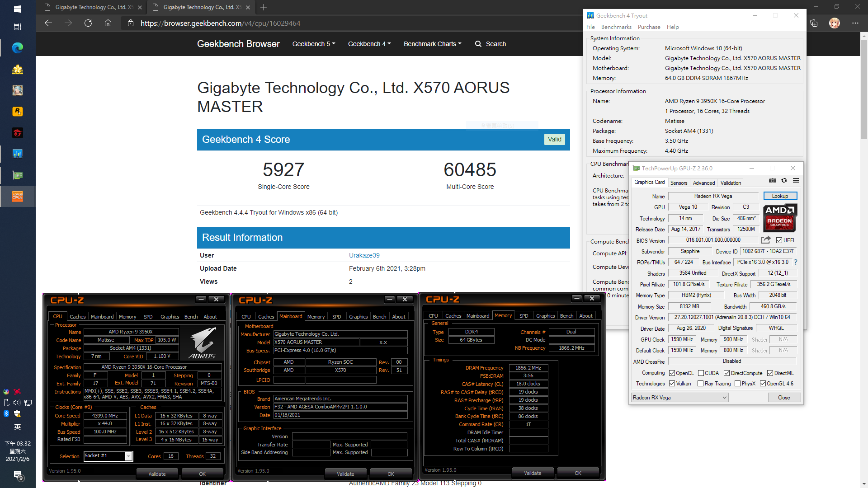Click the Bus Interface question mark help icon
The height and width of the screenshot is (488, 868).
pos(796,262)
